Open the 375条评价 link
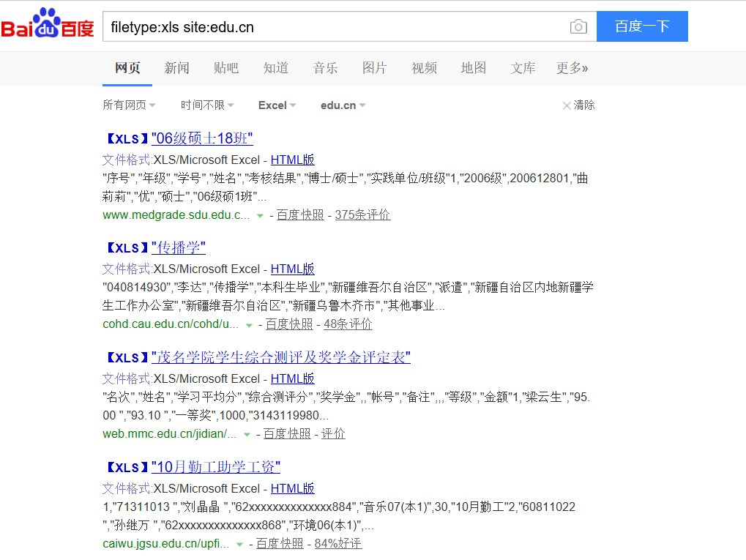Image resolution: width=746 pixels, height=560 pixels. coord(362,215)
